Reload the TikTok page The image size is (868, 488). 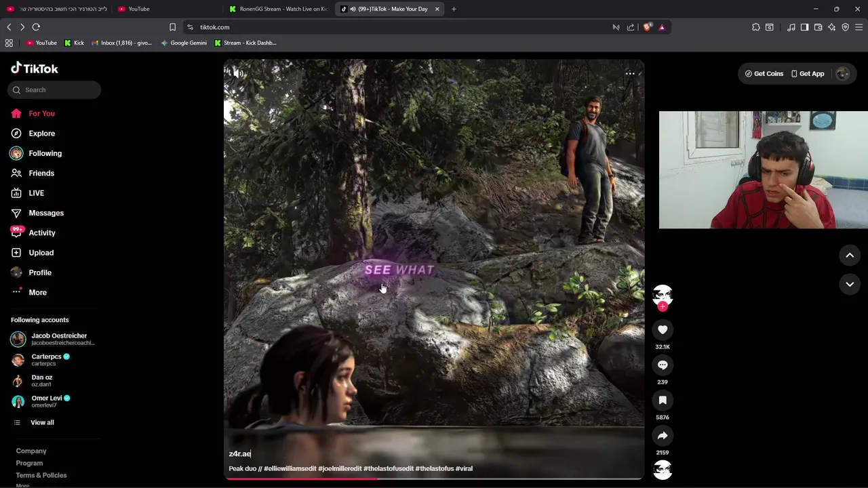click(x=36, y=27)
